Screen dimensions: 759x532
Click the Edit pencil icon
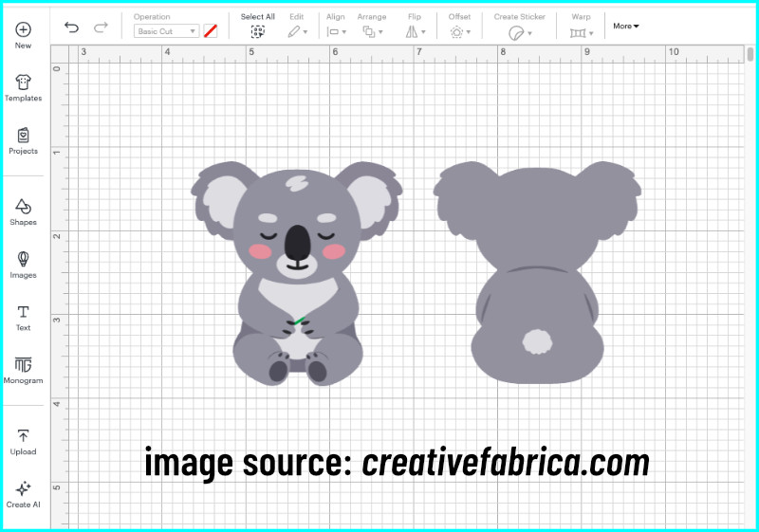pyautogui.click(x=293, y=32)
